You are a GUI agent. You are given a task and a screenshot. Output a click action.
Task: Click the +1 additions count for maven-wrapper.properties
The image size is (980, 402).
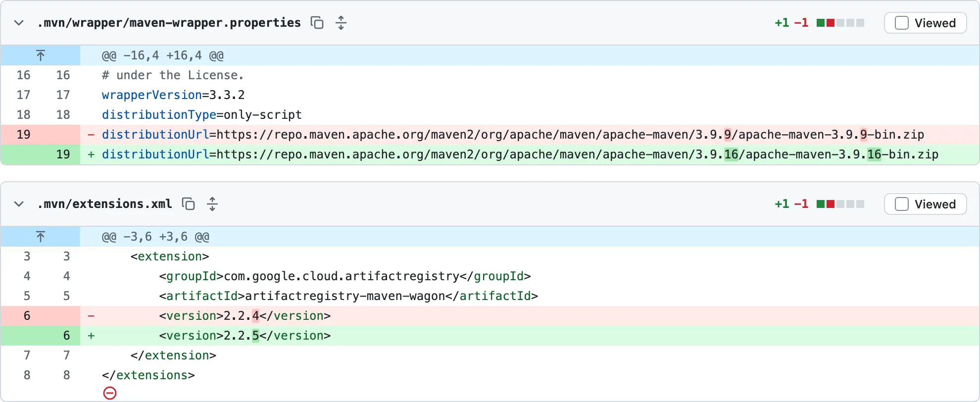tap(782, 23)
